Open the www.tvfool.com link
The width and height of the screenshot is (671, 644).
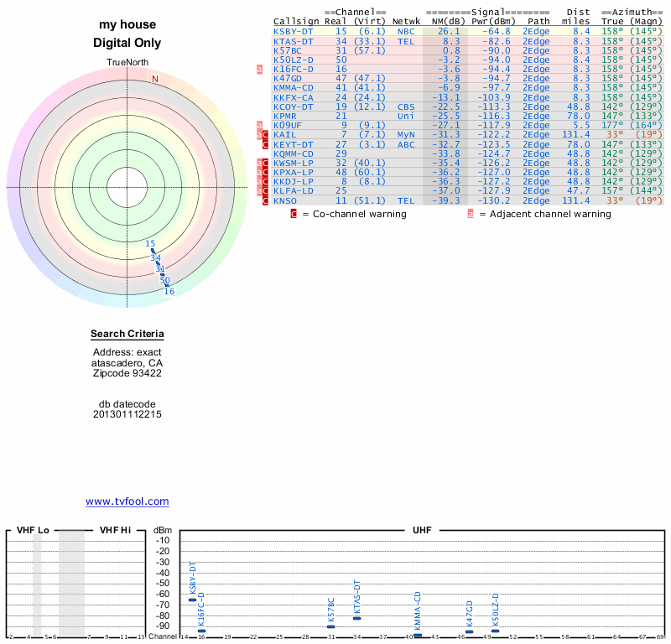tap(127, 501)
